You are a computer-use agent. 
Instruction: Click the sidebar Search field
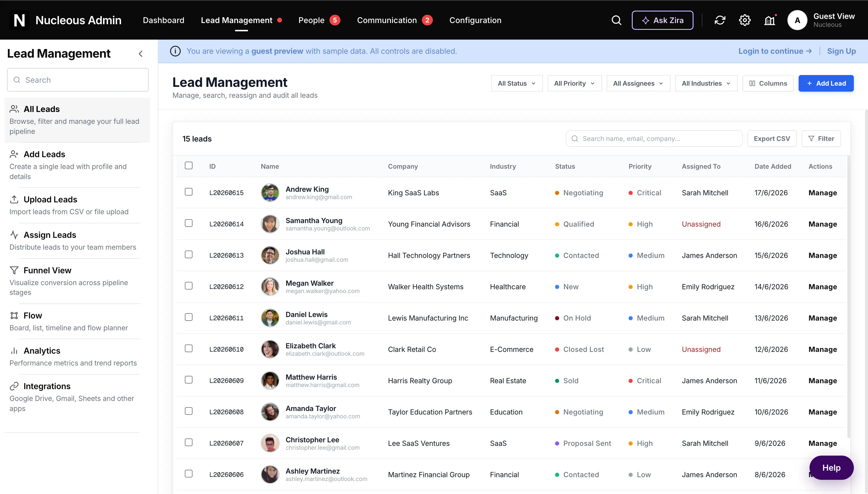click(78, 80)
